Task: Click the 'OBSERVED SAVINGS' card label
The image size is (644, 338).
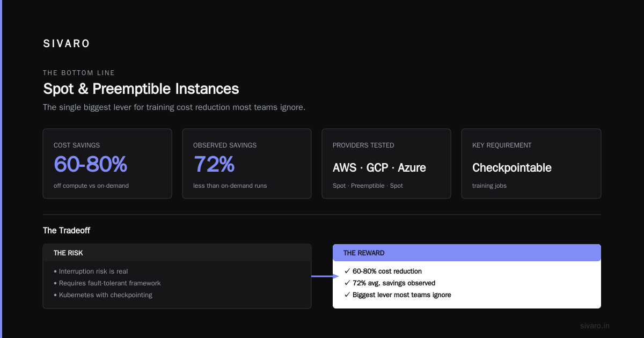Action: click(225, 145)
